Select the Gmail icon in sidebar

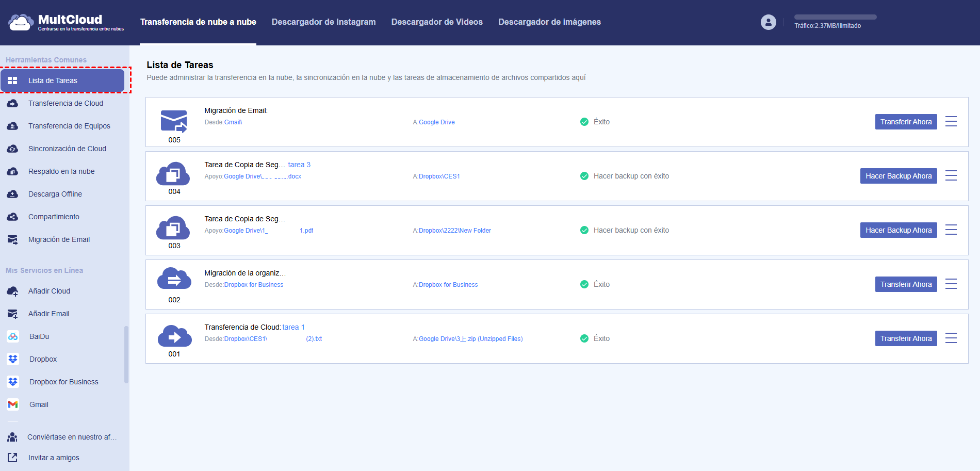pos(13,404)
